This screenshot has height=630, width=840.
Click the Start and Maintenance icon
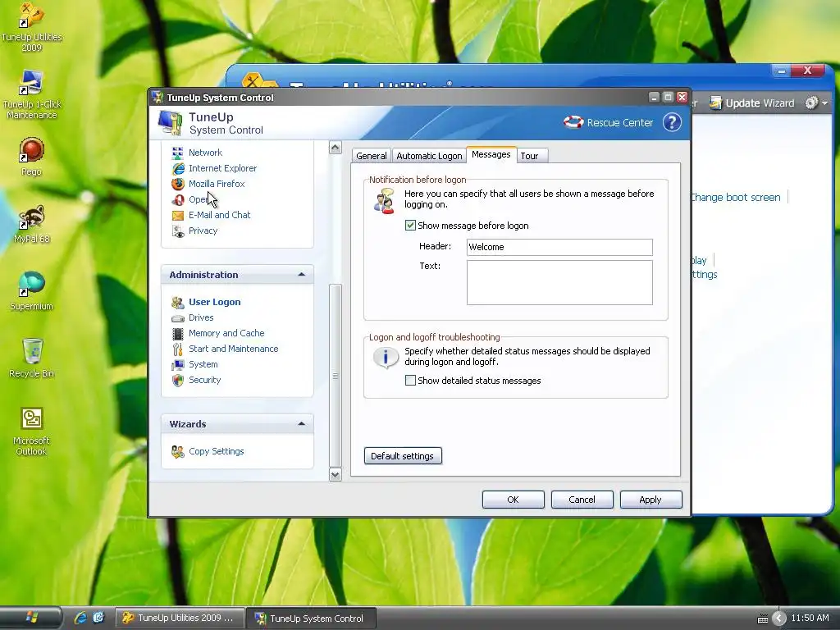point(178,349)
